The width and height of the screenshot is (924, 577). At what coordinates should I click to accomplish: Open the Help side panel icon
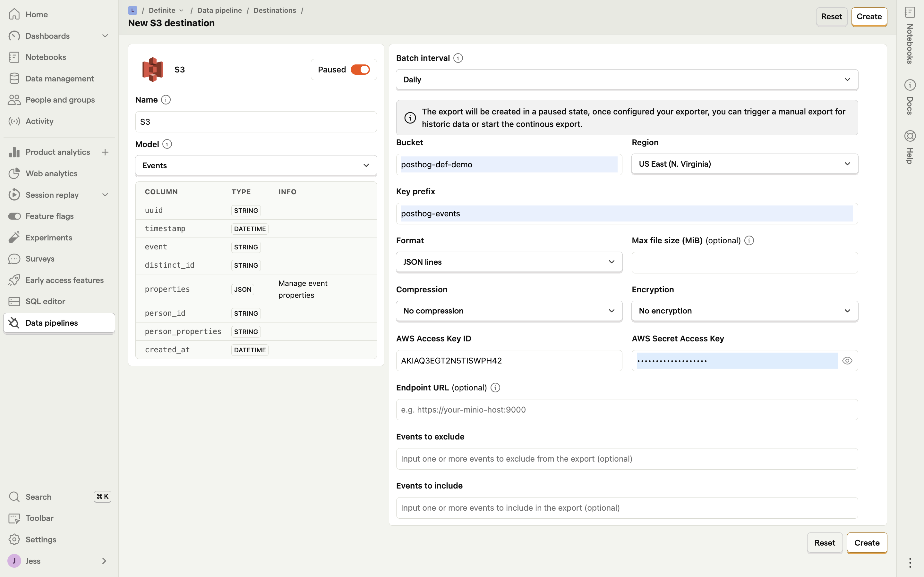(x=910, y=136)
